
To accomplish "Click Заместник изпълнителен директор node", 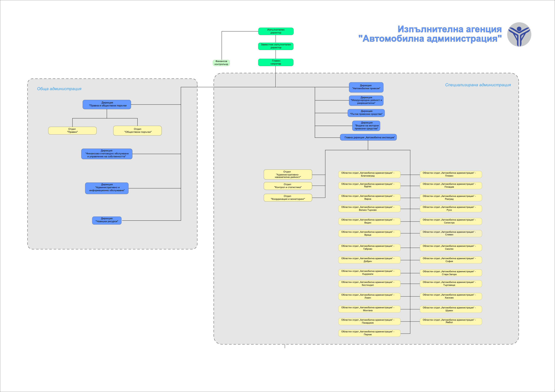I will click(x=276, y=46).
